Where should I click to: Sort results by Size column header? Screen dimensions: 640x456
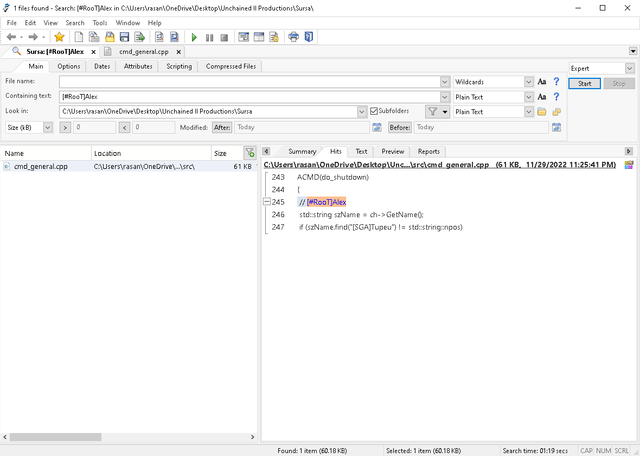(227, 153)
